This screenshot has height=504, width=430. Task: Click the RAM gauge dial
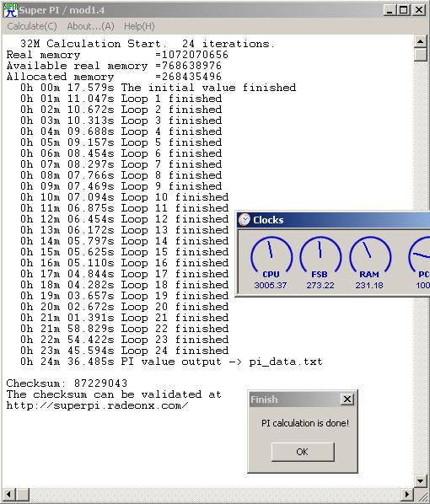click(369, 254)
